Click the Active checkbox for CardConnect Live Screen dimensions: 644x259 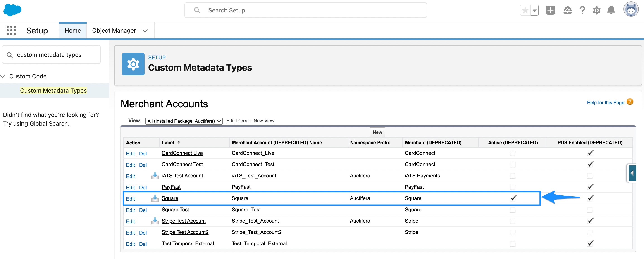coord(513,153)
